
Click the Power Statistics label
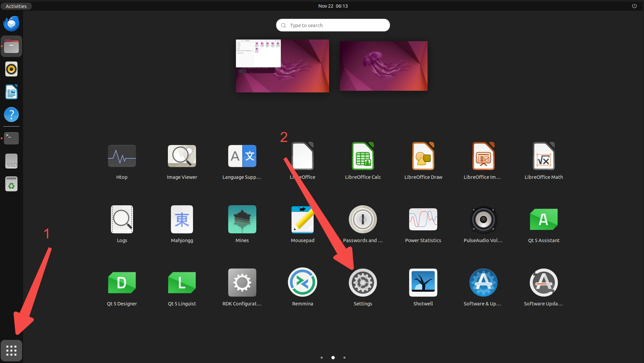423,240
